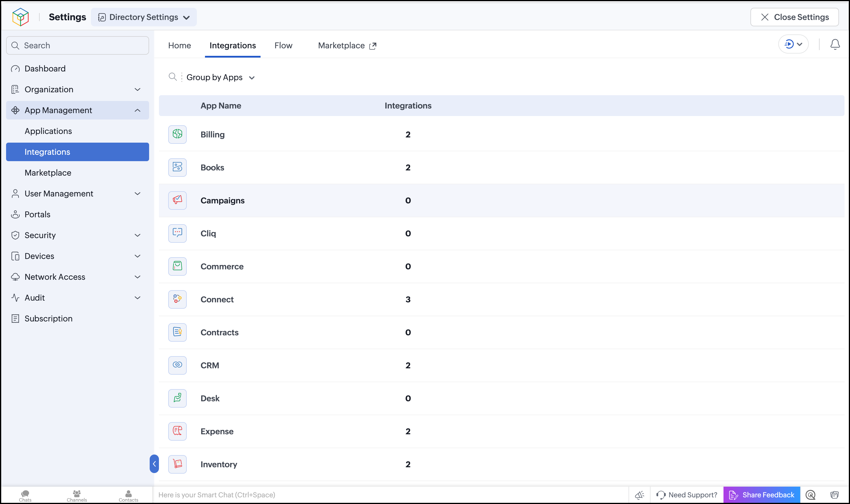Collapse the App Management section
Screen dimensions: 850x504
tap(78, 110)
